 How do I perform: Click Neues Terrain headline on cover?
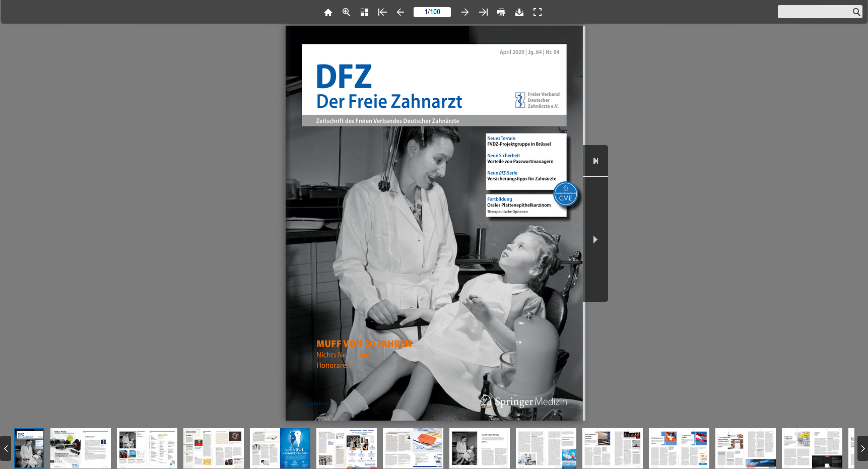click(501, 138)
